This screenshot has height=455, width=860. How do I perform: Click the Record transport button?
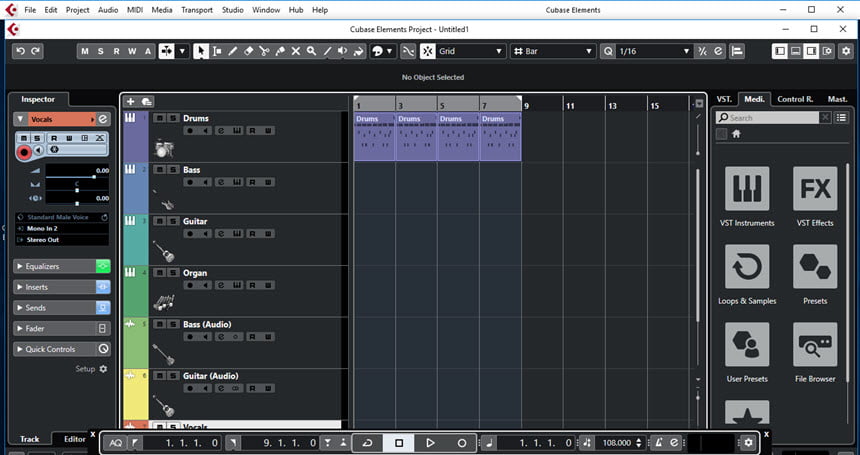click(462, 443)
